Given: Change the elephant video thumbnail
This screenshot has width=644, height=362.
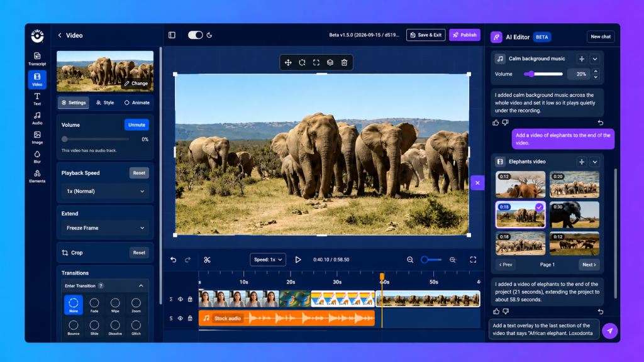Looking at the screenshot, I should tap(136, 84).
